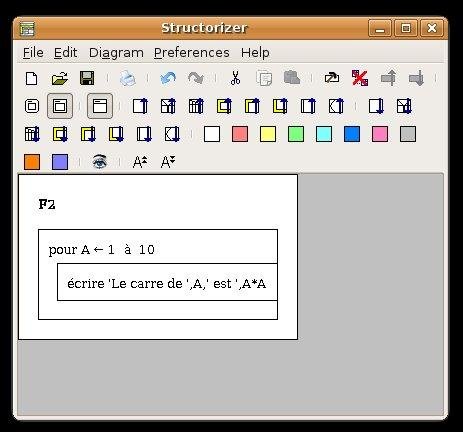Add a jump before the selected element
This screenshot has width=463, height=432.
point(336,106)
